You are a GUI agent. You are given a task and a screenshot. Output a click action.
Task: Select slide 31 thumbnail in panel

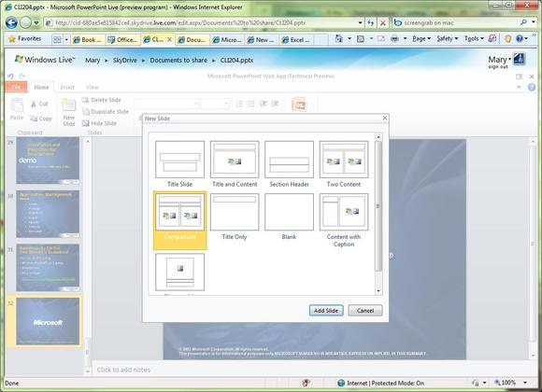click(48, 267)
